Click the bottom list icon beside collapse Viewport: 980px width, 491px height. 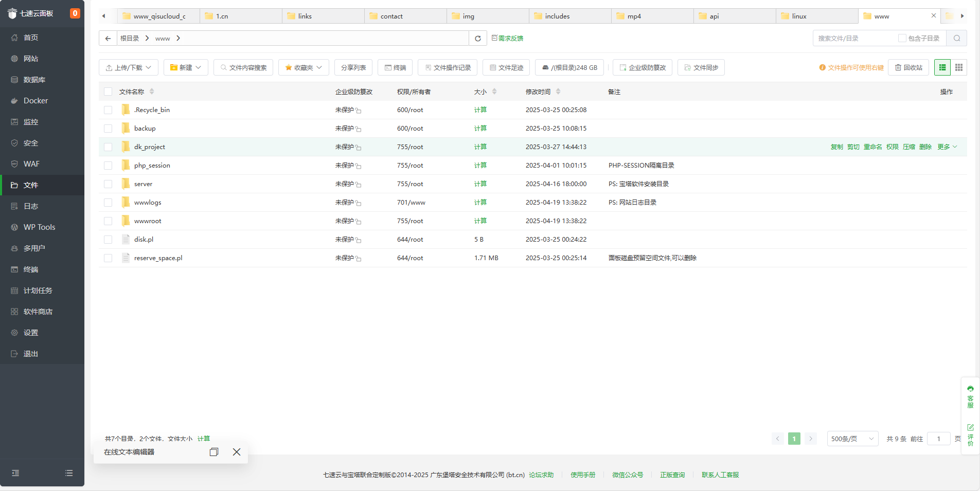pyautogui.click(x=69, y=473)
